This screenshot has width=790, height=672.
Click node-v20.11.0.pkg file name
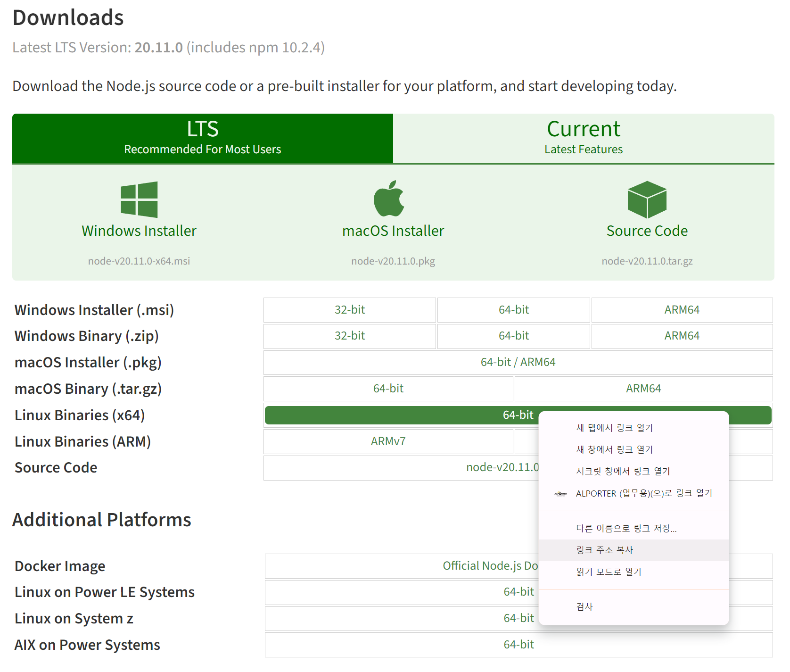(x=393, y=261)
